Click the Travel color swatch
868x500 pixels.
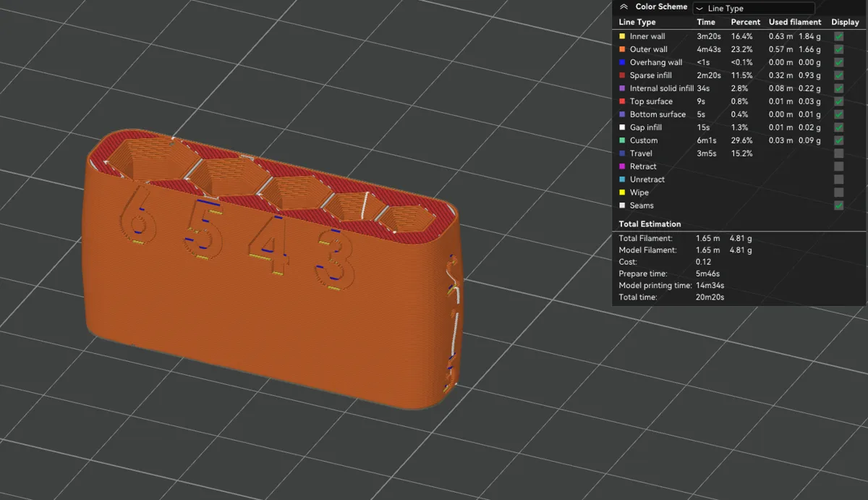(x=622, y=153)
